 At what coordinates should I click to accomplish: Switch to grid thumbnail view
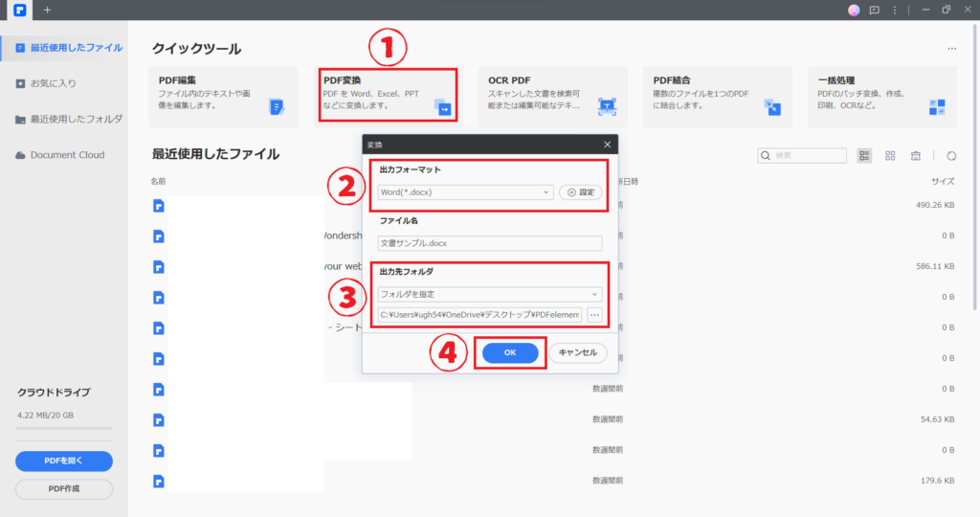pos(890,155)
